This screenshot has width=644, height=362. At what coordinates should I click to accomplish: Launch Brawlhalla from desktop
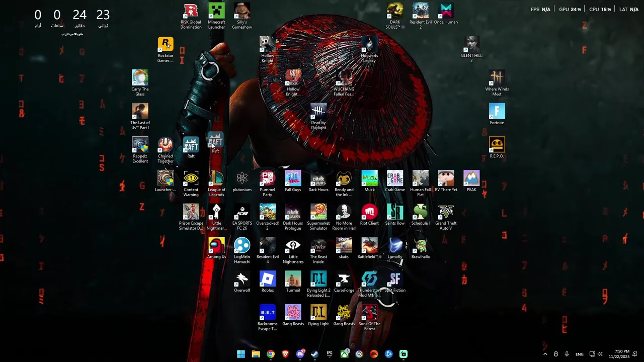(x=421, y=248)
